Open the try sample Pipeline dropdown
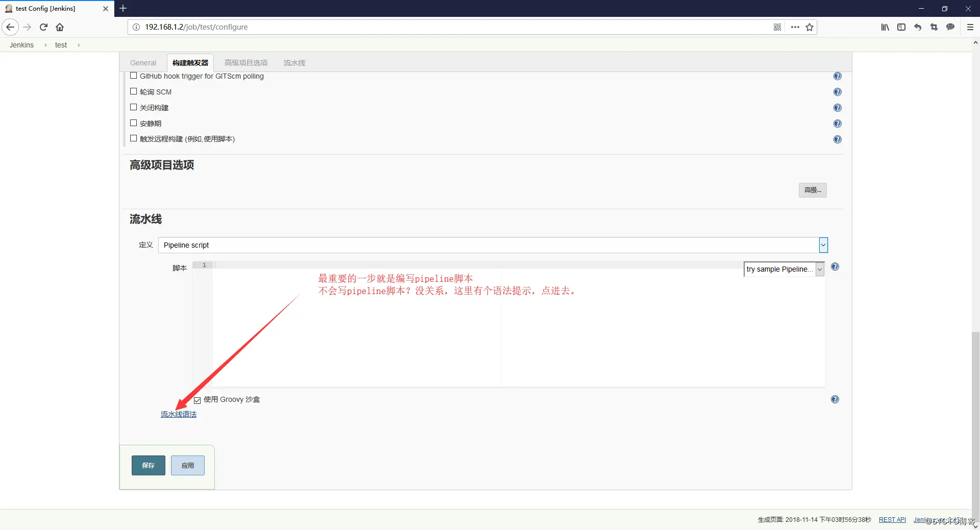 [x=784, y=269]
